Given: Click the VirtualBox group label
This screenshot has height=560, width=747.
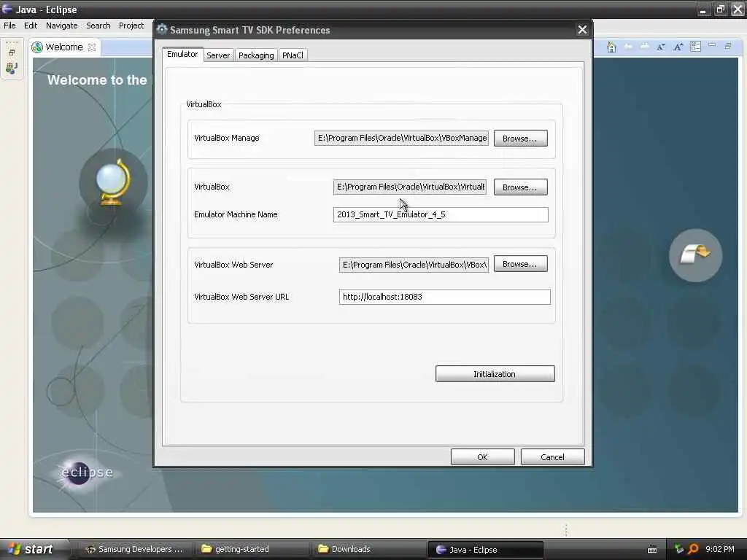Looking at the screenshot, I should [x=204, y=104].
